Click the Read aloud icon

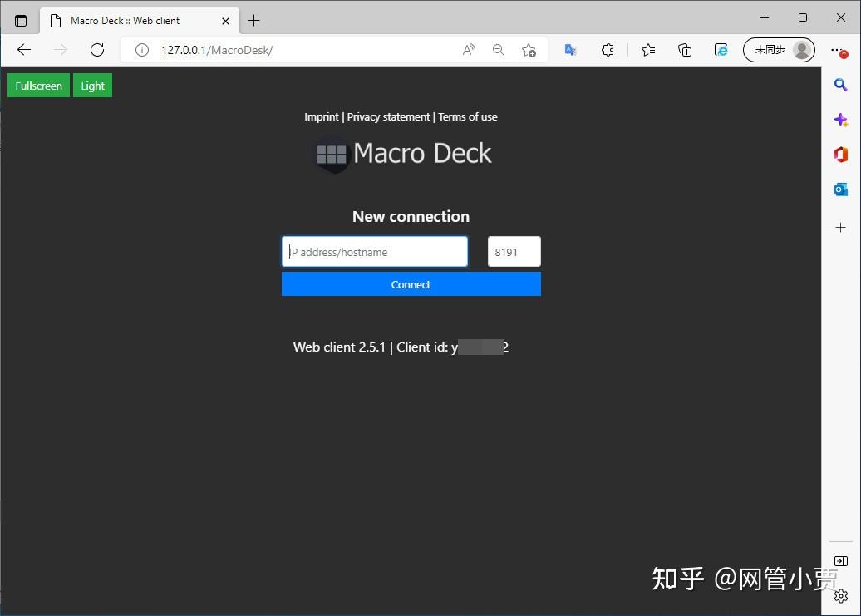click(x=468, y=50)
